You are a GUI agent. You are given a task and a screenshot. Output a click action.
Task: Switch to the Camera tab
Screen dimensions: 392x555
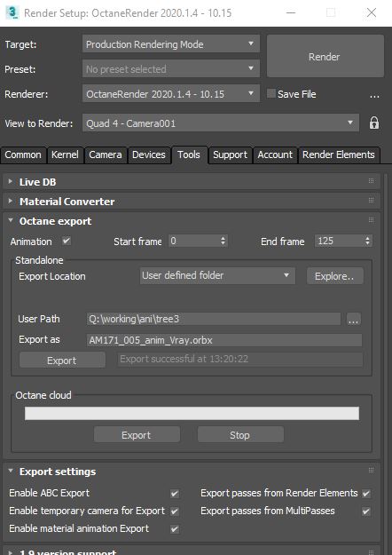pyautogui.click(x=106, y=155)
